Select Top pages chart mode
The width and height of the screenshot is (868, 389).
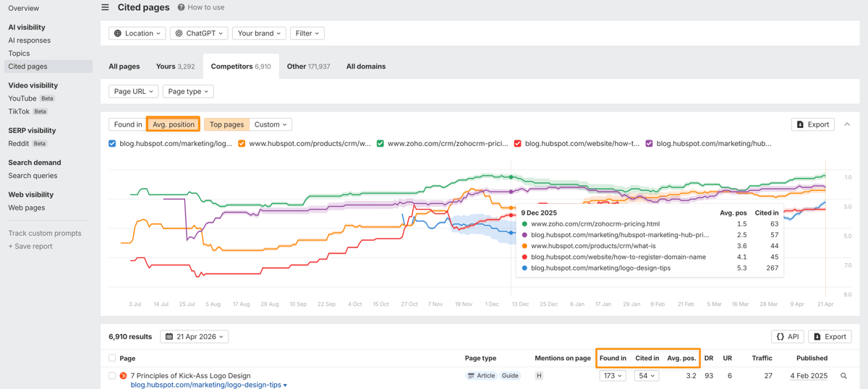click(226, 124)
